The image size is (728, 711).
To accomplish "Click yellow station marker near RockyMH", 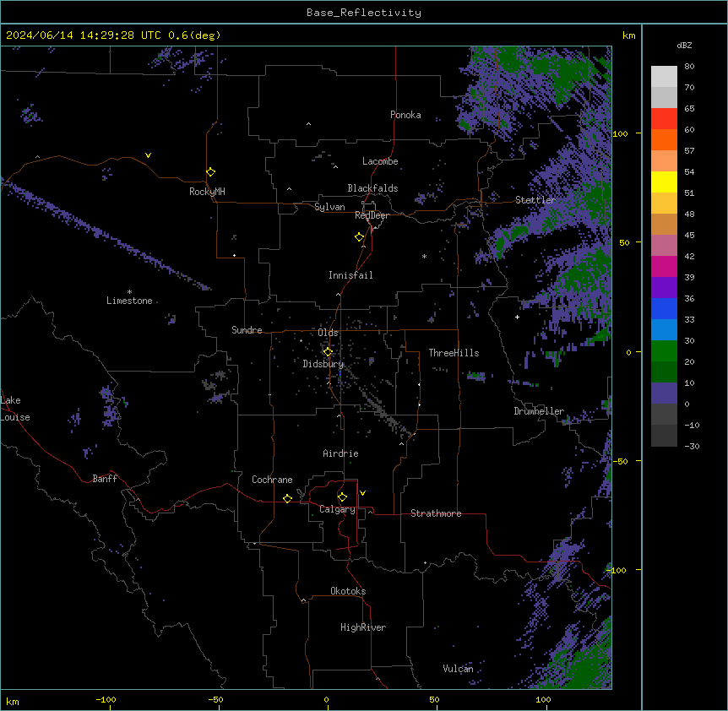I will 211,172.
